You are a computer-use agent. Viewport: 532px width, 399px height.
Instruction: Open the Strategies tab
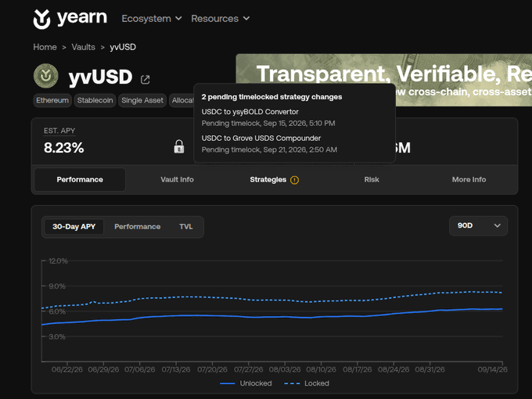point(268,179)
